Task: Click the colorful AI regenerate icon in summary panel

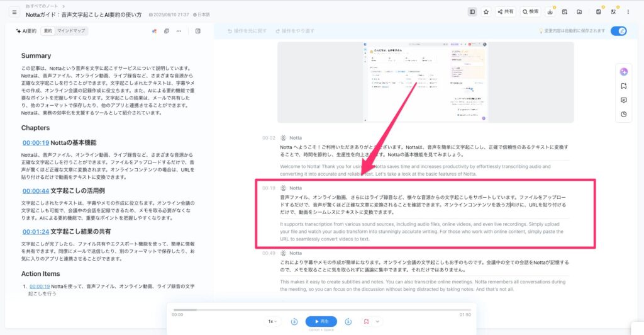Action: click(x=155, y=31)
